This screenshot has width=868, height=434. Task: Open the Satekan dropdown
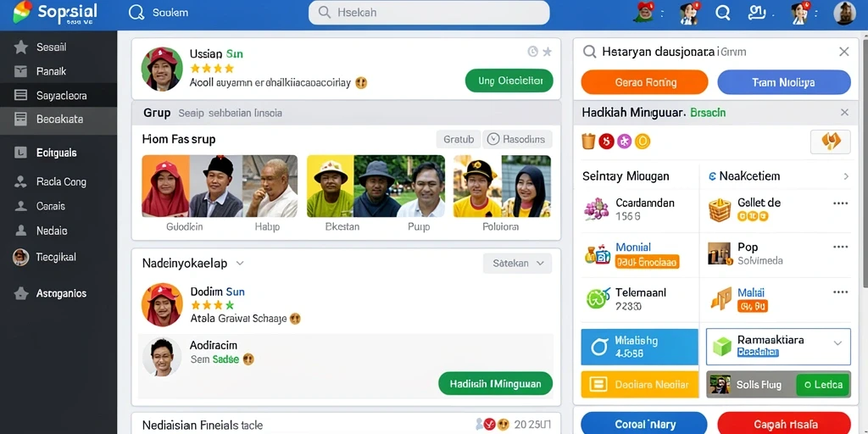518,264
